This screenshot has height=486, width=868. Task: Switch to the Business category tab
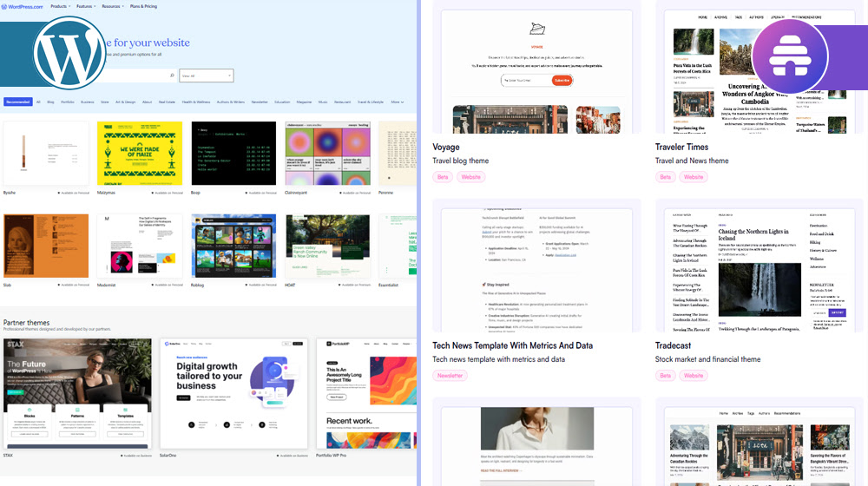point(88,102)
